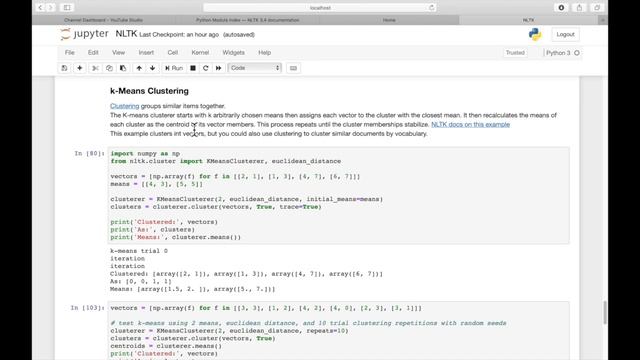Viewport: 640px width, 360px height.
Task: Open the Clustering hyperlink
Action: point(124,106)
